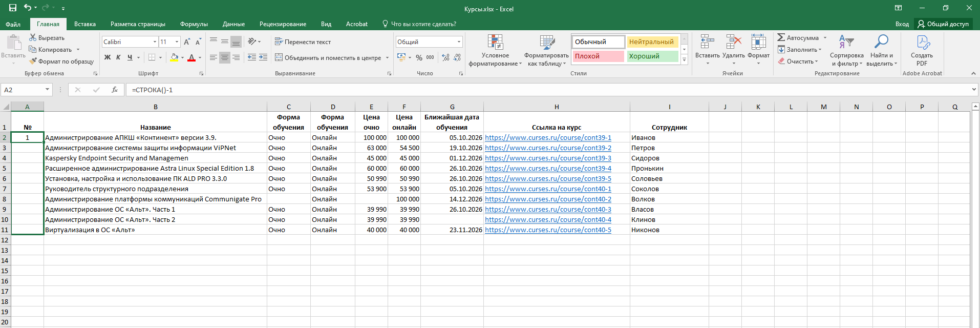Image resolution: width=980 pixels, height=328 pixels.
Task: Click the Общий доступ share button
Action: (943, 24)
